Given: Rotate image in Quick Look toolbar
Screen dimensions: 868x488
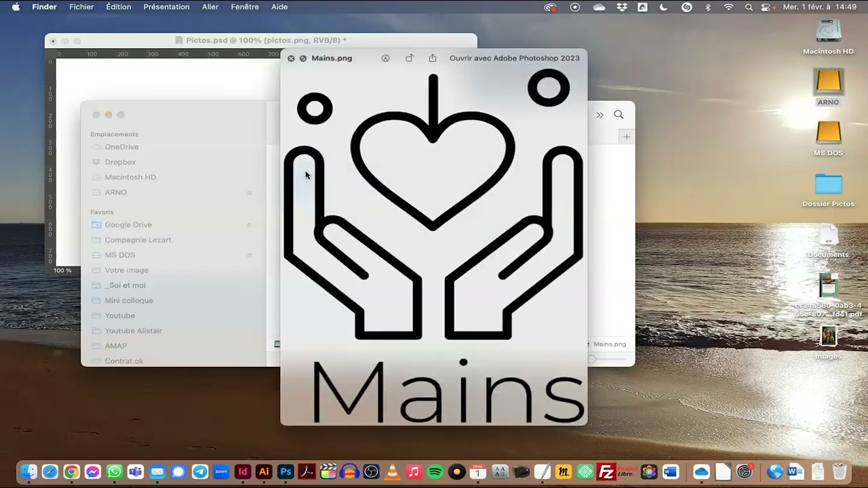Looking at the screenshot, I should pos(409,58).
